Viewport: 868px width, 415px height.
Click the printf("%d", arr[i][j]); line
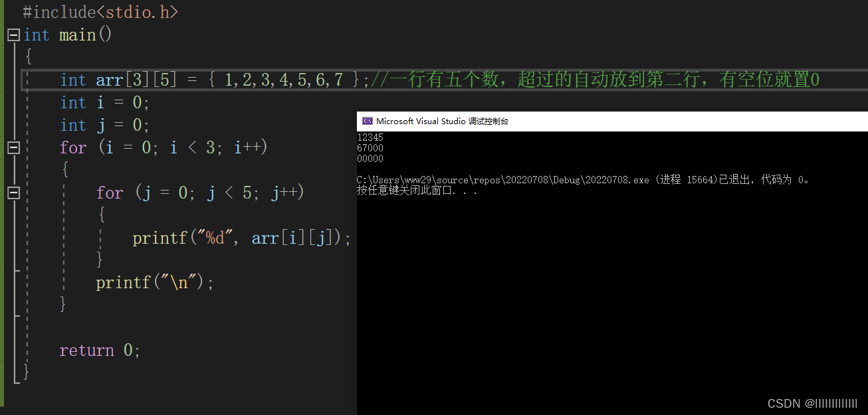tap(242, 238)
